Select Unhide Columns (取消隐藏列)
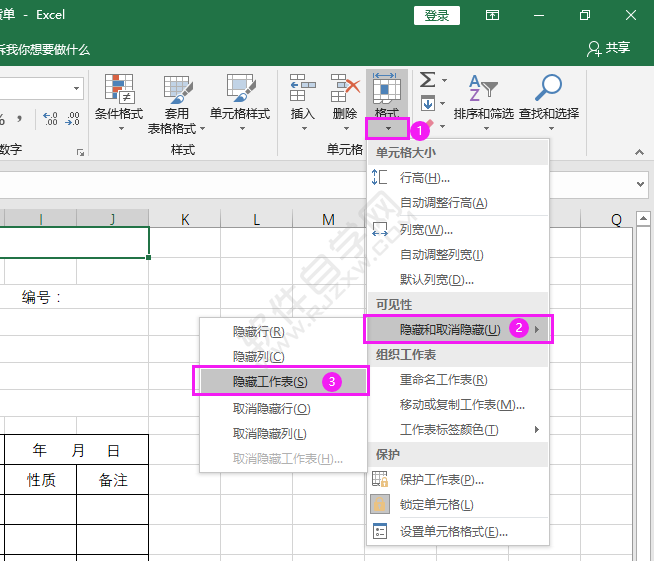Image resolution: width=654 pixels, height=561 pixels. (283, 434)
